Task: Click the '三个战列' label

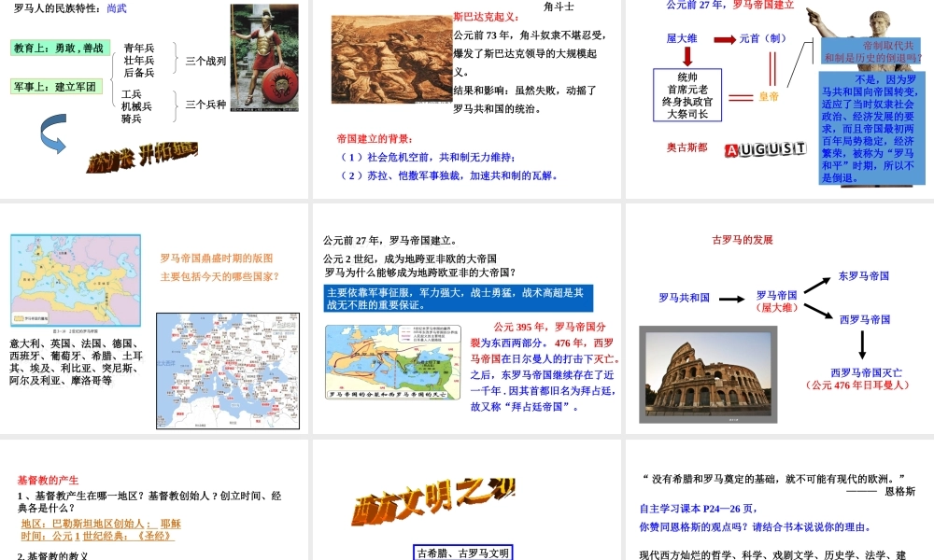Action: (205, 61)
